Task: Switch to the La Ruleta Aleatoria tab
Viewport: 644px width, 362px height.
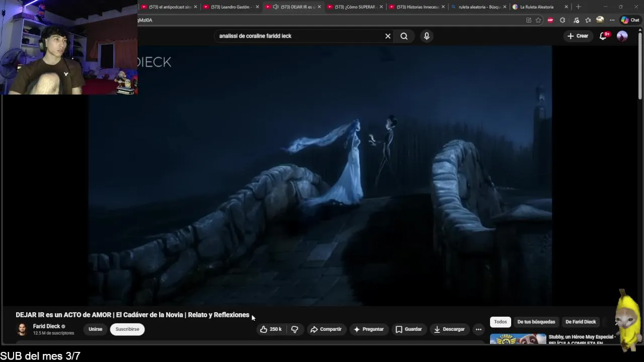Action: coord(536,7)
